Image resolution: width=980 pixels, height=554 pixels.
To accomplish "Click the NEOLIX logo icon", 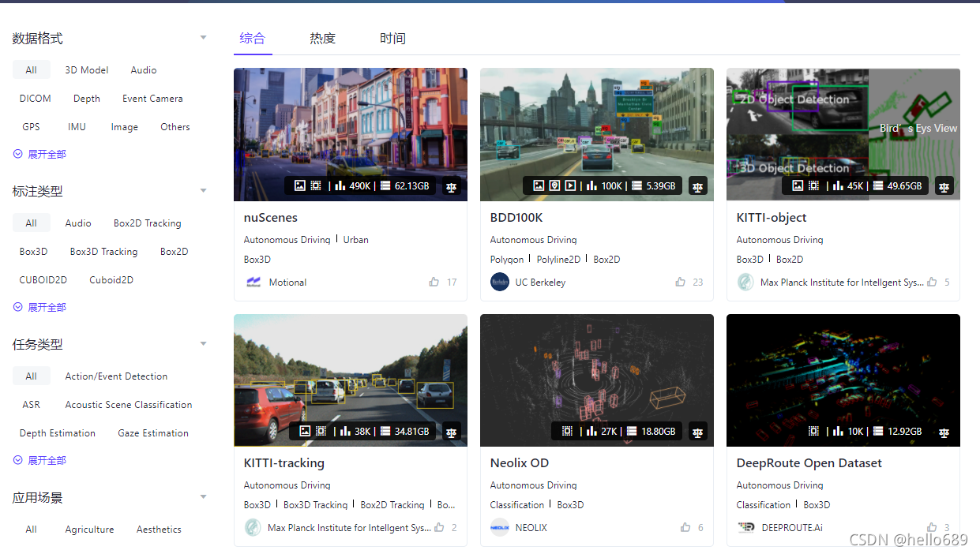I will (x=500, y=527).
